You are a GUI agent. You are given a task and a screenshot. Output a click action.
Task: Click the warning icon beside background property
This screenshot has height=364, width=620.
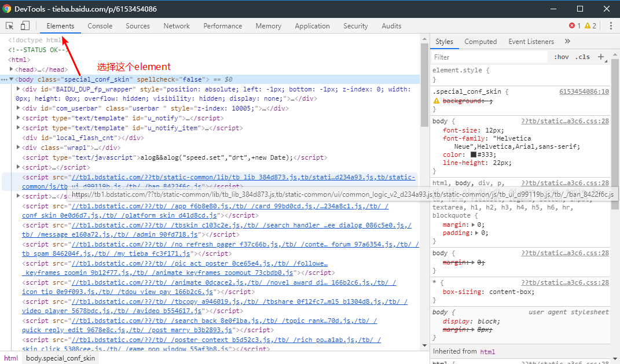click(x=436, y=101)
